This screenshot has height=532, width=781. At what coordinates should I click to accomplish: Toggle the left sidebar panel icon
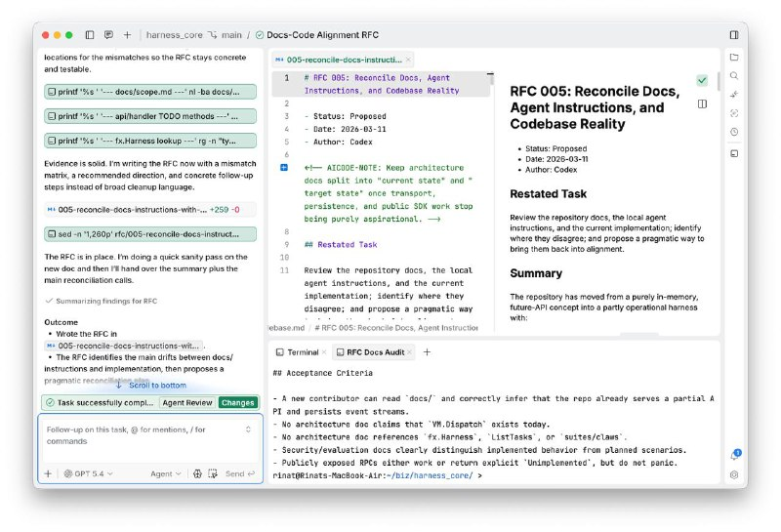tap(90, 35)
